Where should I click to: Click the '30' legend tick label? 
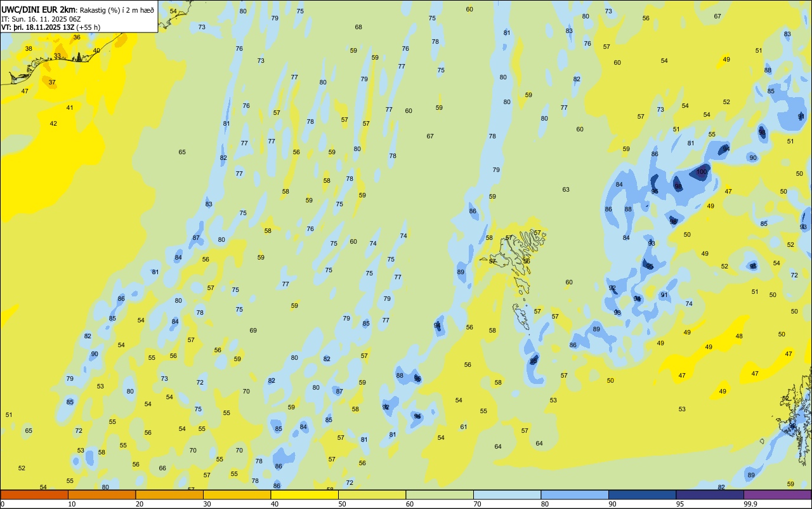(x=207, y=504)
